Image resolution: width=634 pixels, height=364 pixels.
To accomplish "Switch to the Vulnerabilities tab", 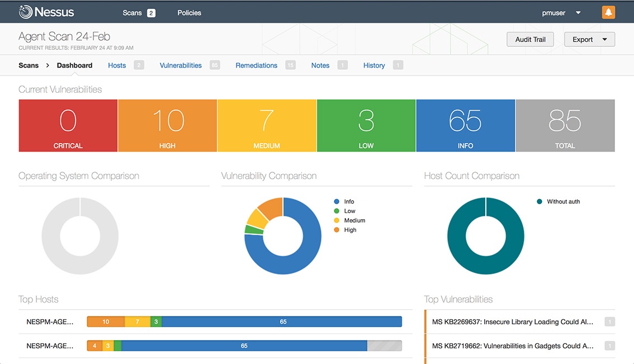I will pos(180,65).
